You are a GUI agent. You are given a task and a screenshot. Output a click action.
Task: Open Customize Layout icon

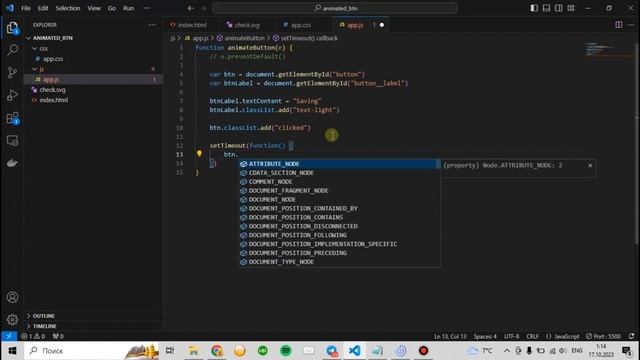click(571, 8)
